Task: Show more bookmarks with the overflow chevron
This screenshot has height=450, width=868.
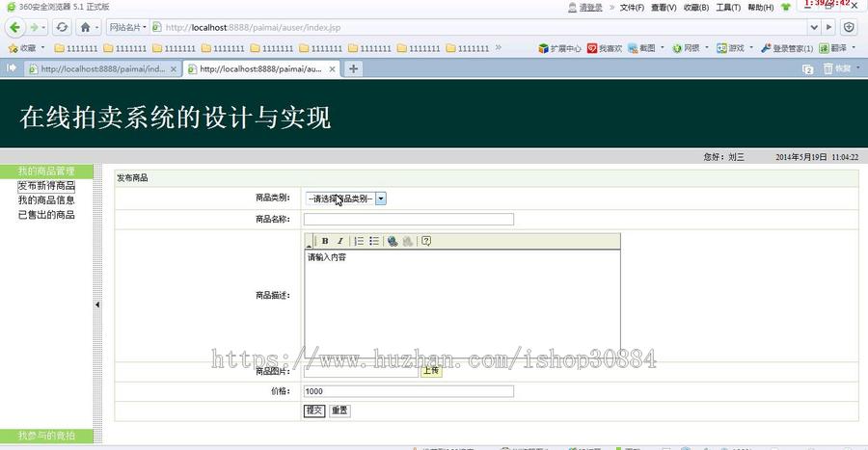Action: (499, 47)
